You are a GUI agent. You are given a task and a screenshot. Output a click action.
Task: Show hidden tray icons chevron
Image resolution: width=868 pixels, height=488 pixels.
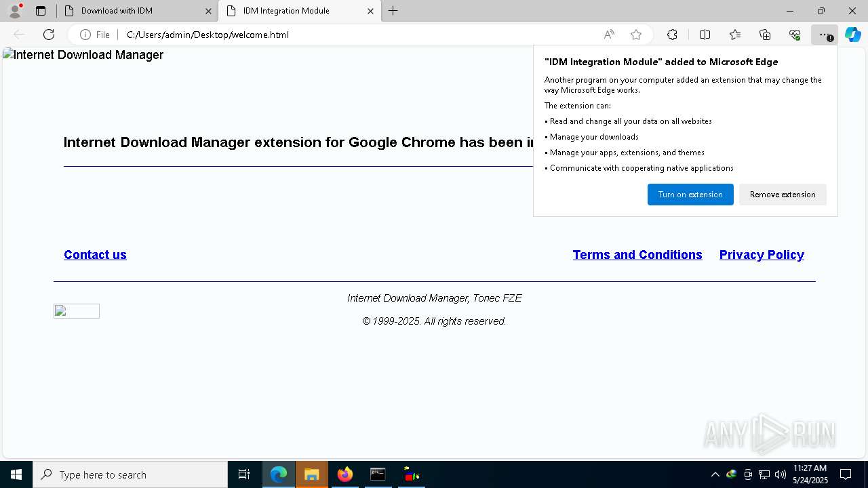coord(715,474)
